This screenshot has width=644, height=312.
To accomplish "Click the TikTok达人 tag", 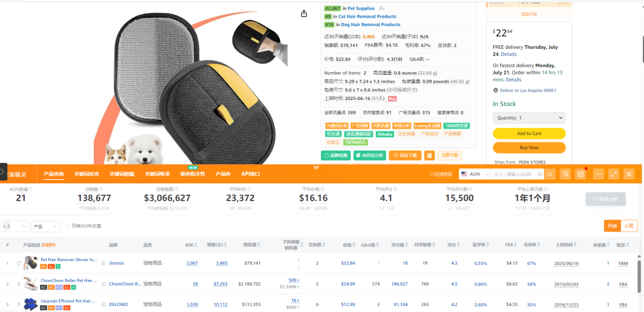I will [x=355, y=142].
